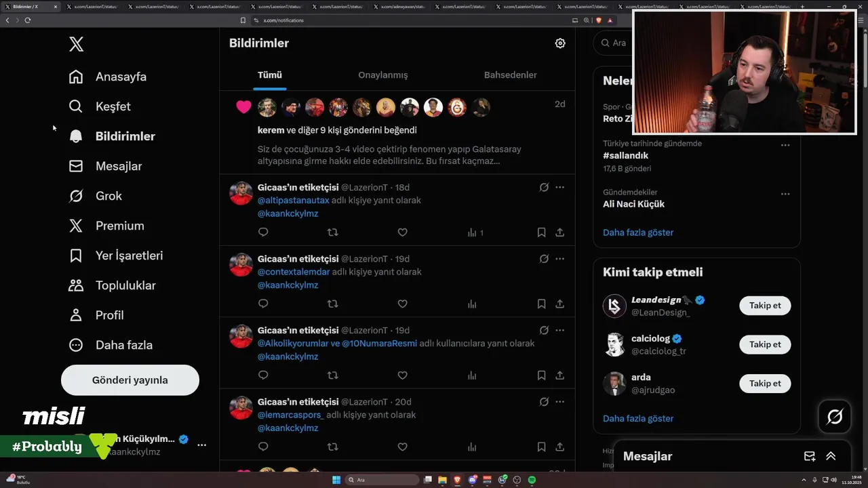Open Yer İşaretleri in sidebar
This screenshot has width=868, height=488.
coord(116,256)
